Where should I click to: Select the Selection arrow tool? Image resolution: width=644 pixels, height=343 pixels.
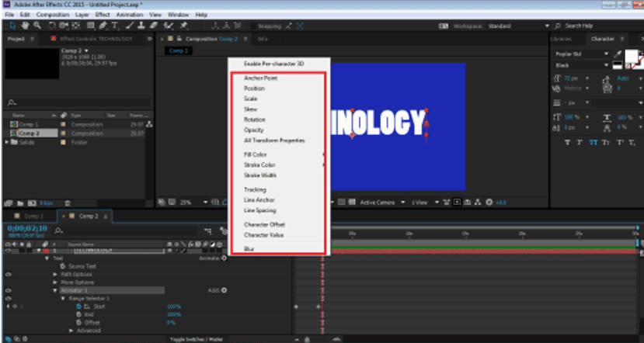(12, 26)
